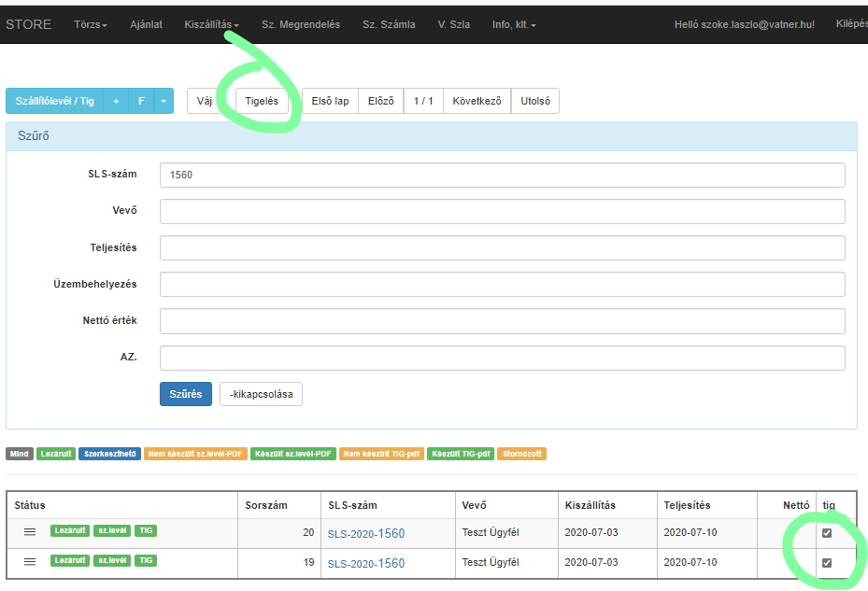Filter by blue Szerkeszthető tag
The width and height of the screenshot is (868, 591).
point(109,455)
